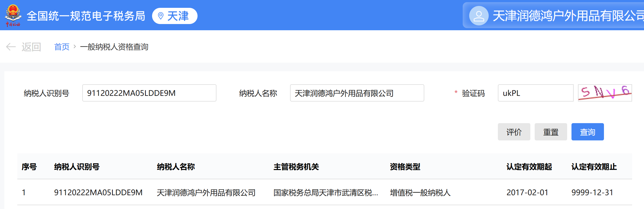Click the location pin icon beside 天津
Viewport: 644px width, 209px height.
(161, 16)
